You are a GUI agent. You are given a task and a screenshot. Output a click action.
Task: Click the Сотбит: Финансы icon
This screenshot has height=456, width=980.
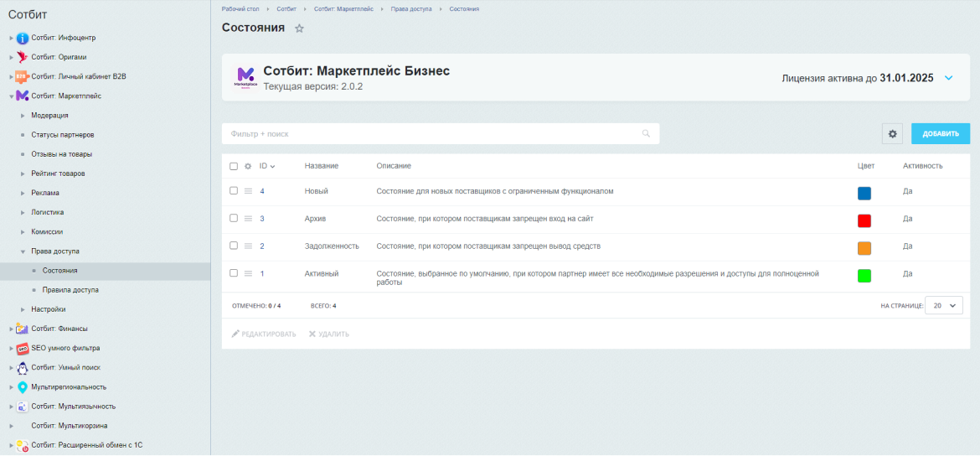[23, 329]
